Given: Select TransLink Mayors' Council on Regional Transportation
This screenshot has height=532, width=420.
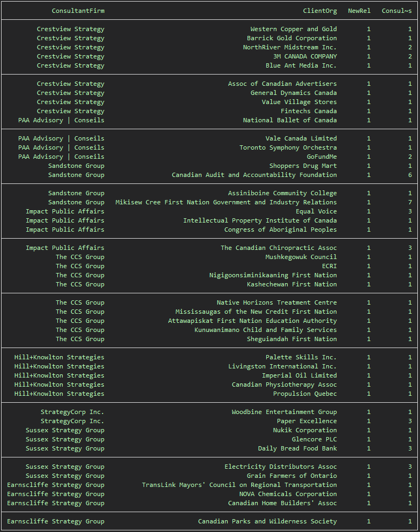Looking at the screenshot, I should [239, 485].
